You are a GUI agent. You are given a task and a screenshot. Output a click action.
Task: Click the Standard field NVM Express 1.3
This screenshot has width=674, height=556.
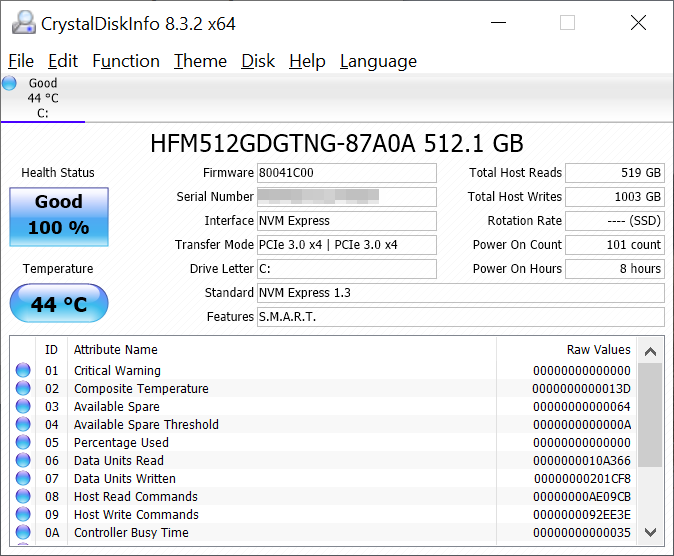click(x=461, y=293)
